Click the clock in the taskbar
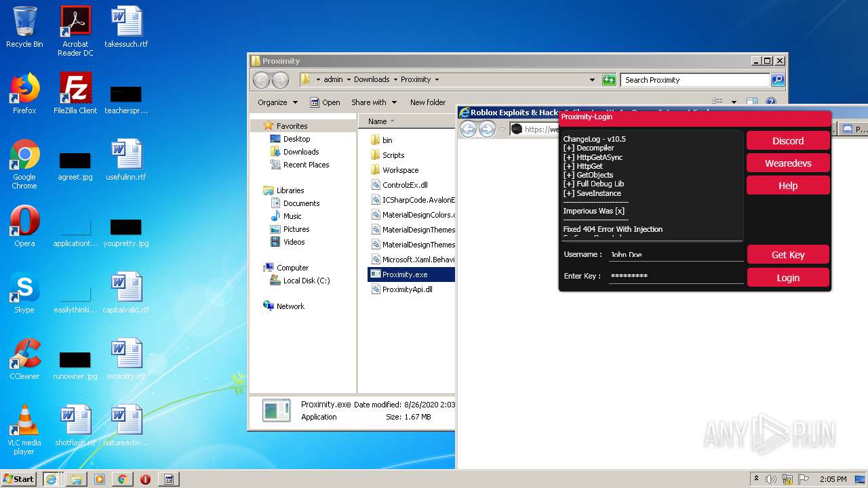This screenshot has height=488, width=868. [x=833, y=479]
